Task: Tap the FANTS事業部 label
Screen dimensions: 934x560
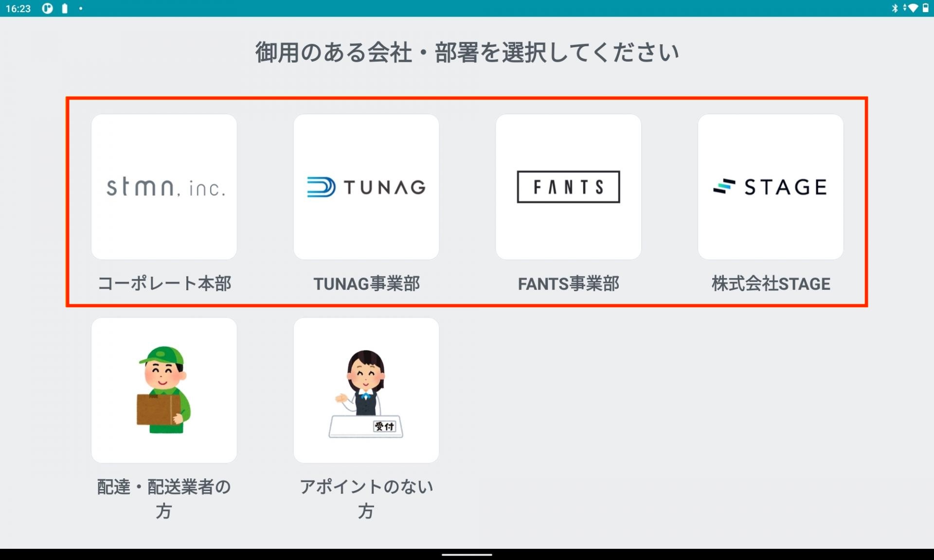Action: [568, 283]
